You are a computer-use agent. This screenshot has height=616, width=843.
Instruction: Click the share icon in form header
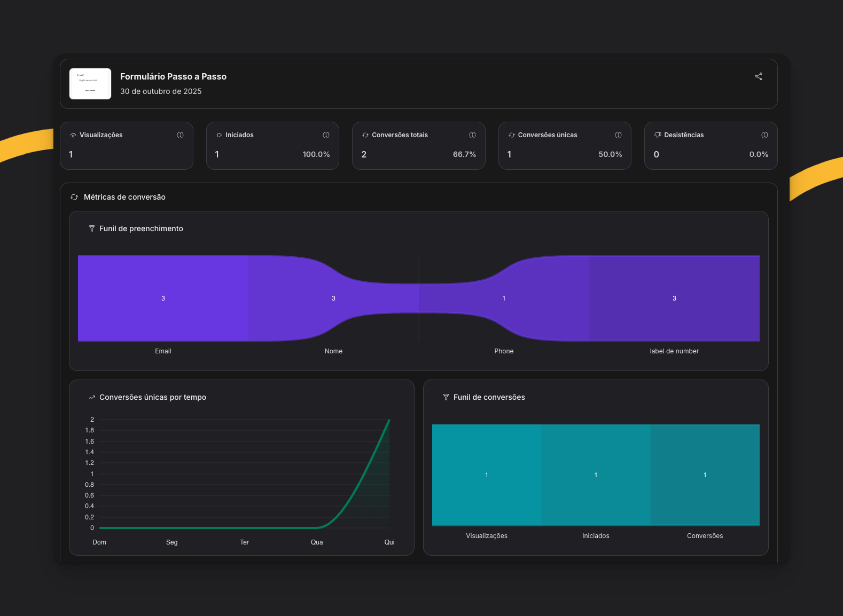point(758,76)
